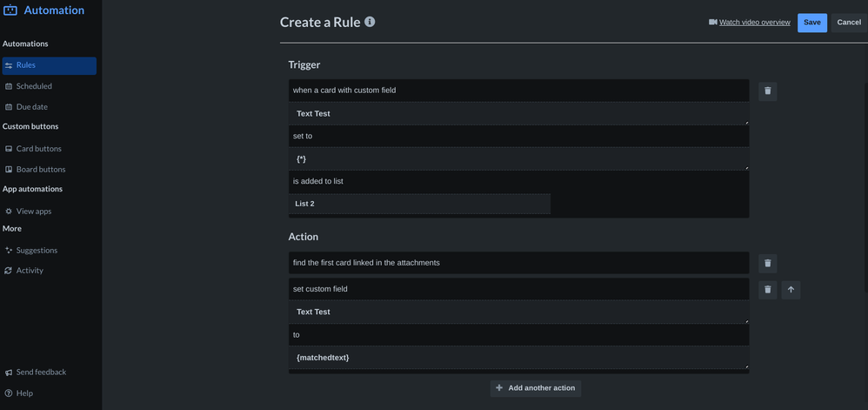Click the video camera overview icon
The width and height of the screenshot is (868, 410).
713,23
